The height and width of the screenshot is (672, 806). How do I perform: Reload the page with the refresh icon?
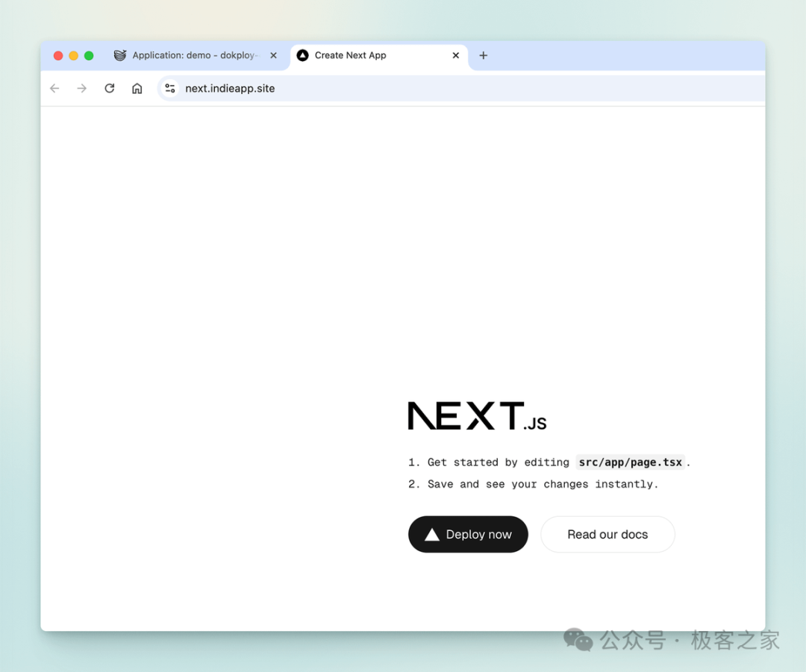pyautogui.click(x=110, y=88)
